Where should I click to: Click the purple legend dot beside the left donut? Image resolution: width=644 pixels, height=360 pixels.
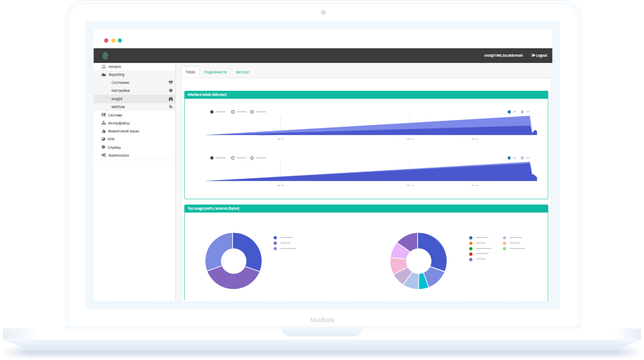pos(275,243)
